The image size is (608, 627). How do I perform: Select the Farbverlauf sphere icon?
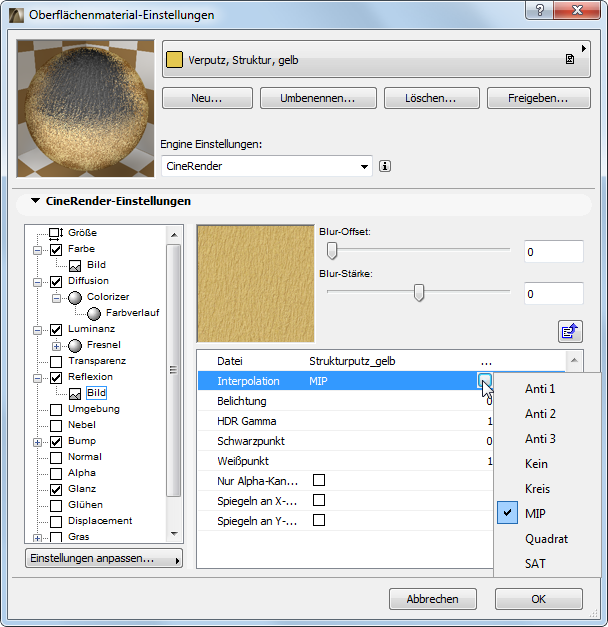coord(94,313)
